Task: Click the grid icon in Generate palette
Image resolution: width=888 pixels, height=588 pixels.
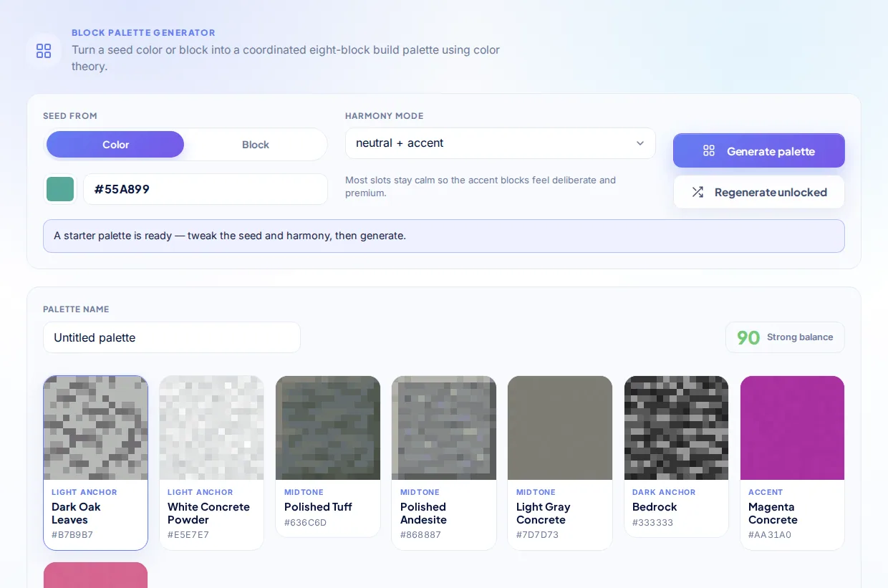Action: (x=709, y=150)
